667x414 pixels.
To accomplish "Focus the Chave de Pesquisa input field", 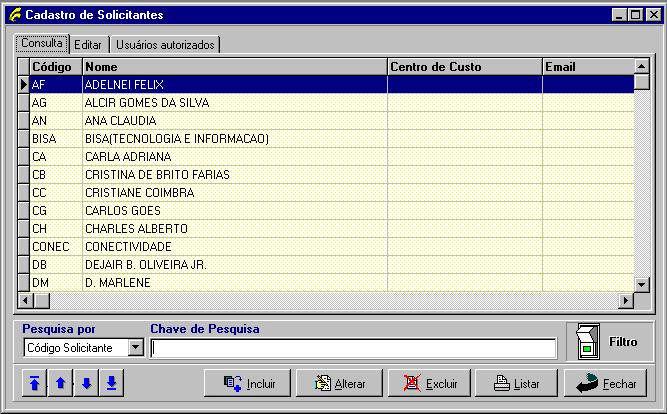I will pos(353,348).
